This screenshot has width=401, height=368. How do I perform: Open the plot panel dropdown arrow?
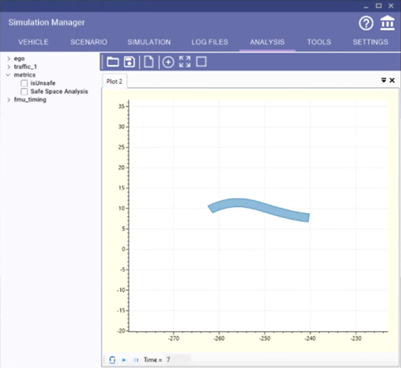point(384,80)
